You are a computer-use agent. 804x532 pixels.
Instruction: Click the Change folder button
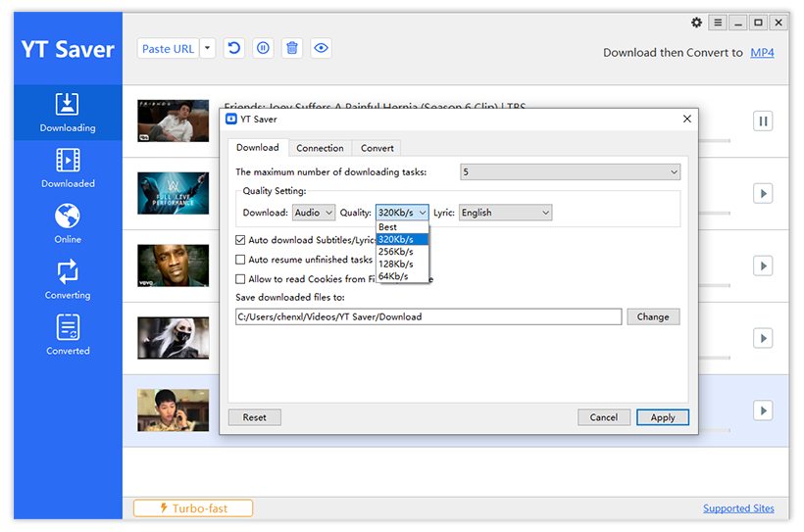click(653, 316)
